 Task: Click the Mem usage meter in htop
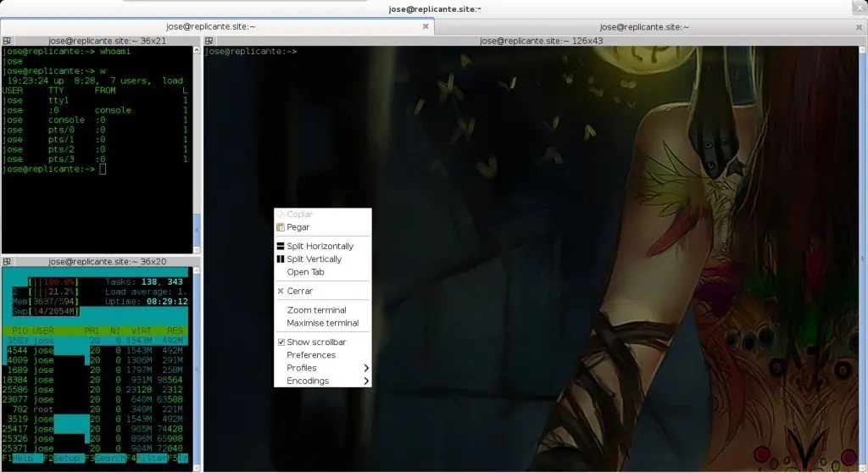46,301
